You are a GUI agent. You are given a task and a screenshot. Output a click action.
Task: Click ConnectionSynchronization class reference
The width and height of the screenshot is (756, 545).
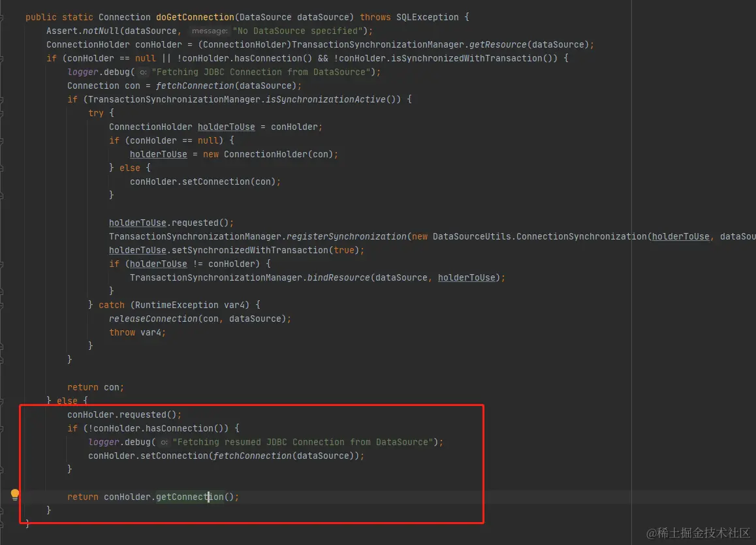(x=582, y=236)
